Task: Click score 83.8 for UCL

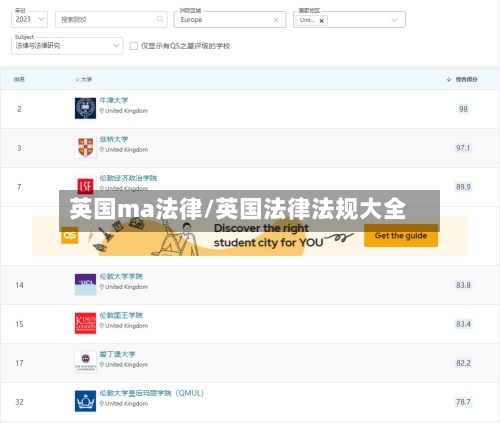Action: point(463,285)
